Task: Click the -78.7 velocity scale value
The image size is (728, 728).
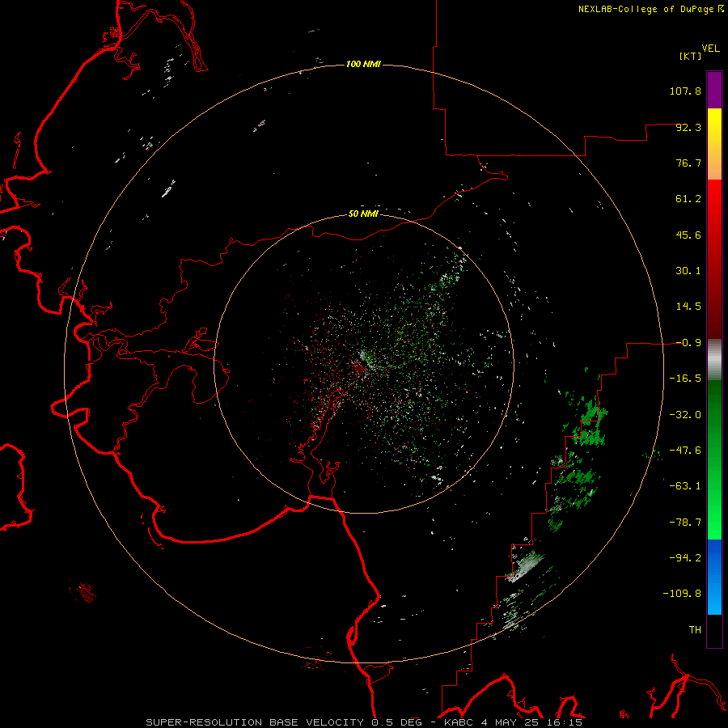Action: (685, 523)
